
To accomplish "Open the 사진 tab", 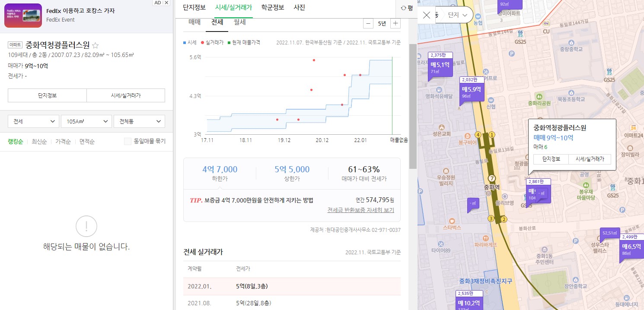I will pyautogui.click(x=299, y=7).
